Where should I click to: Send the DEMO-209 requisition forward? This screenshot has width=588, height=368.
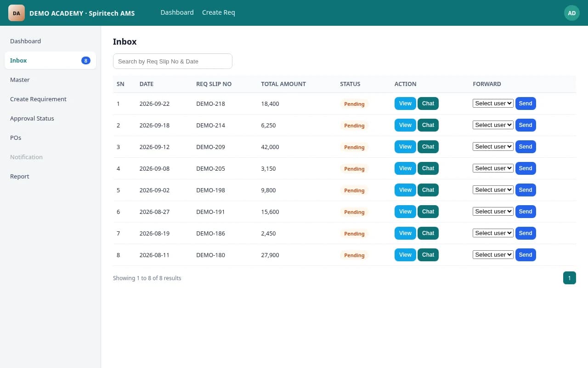[x=526, y=147]
